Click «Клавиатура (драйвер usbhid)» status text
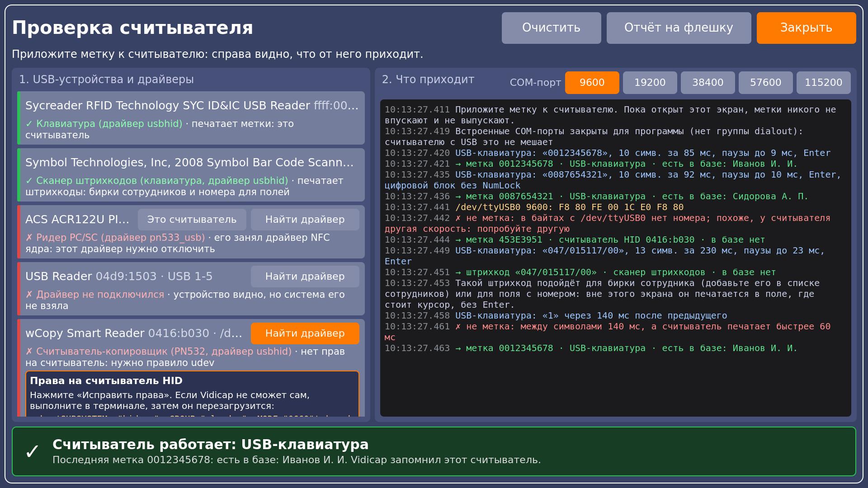 [104, 124]
